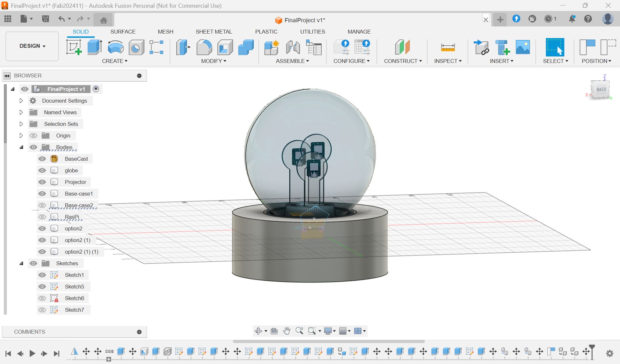620x364 pixels.
Task: Click the Look At tool in navigation bar
Action: (274, 331)
